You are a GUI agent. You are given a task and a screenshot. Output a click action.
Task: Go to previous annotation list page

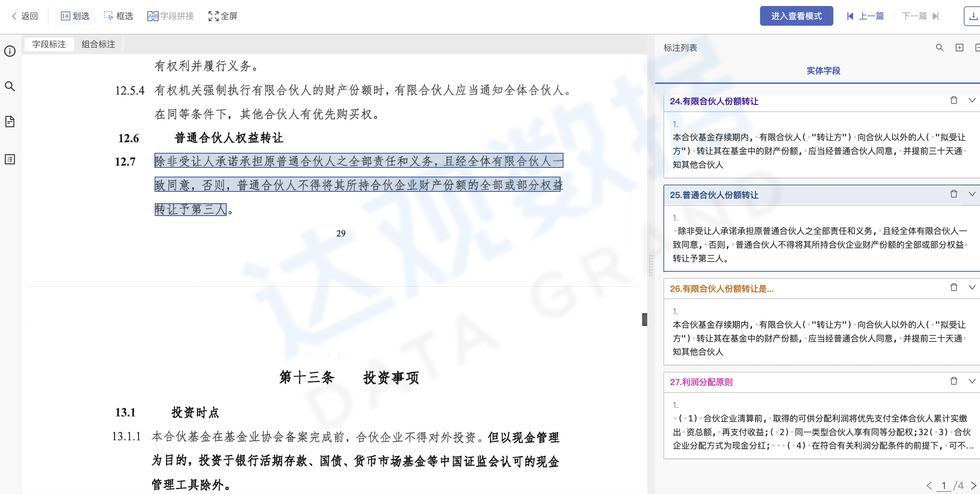click(x=929, y=486)
